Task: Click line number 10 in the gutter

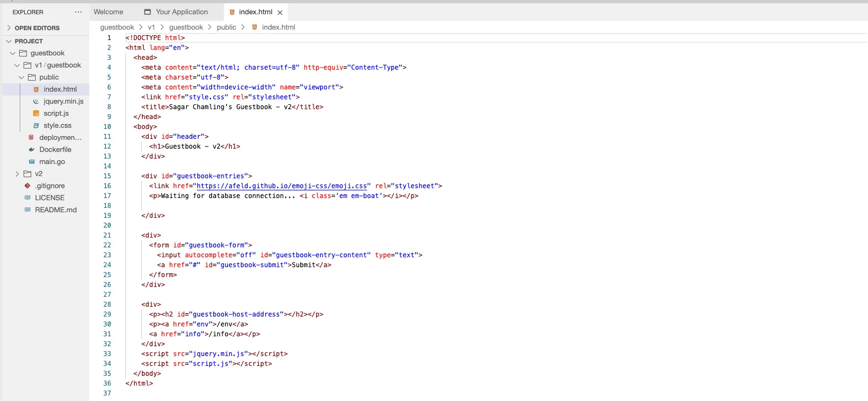Action: tap(107, 127)
